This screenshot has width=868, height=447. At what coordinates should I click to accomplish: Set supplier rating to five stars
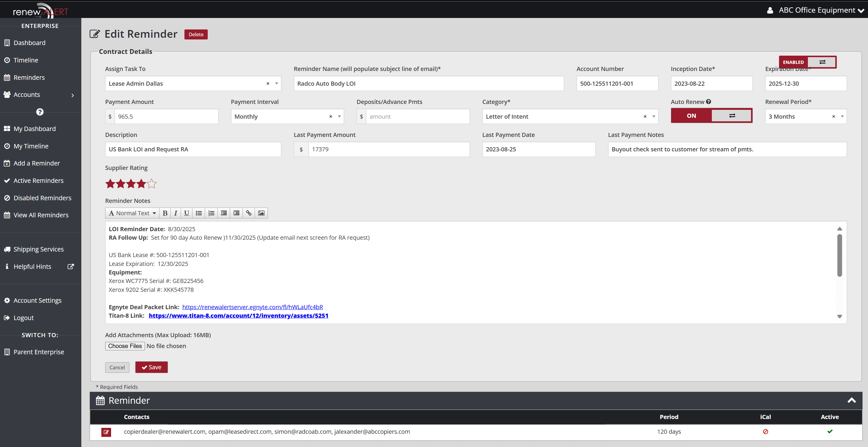[x=152, y=183]
